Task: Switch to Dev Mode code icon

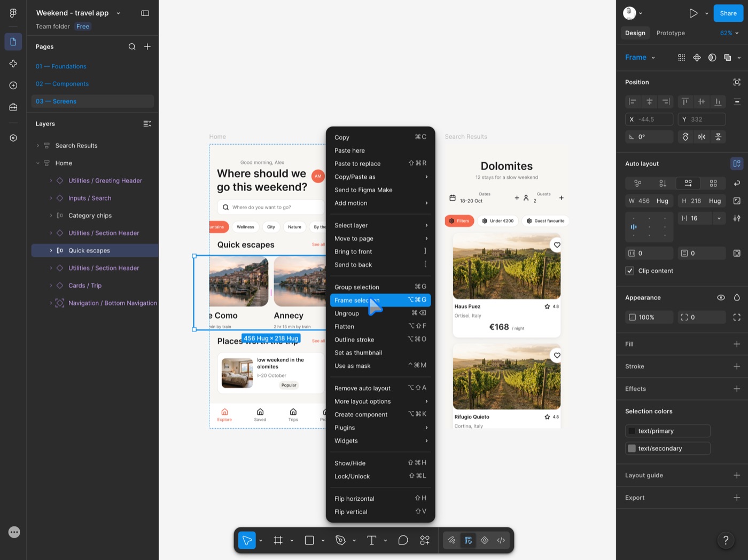Action: pos(501,540)
